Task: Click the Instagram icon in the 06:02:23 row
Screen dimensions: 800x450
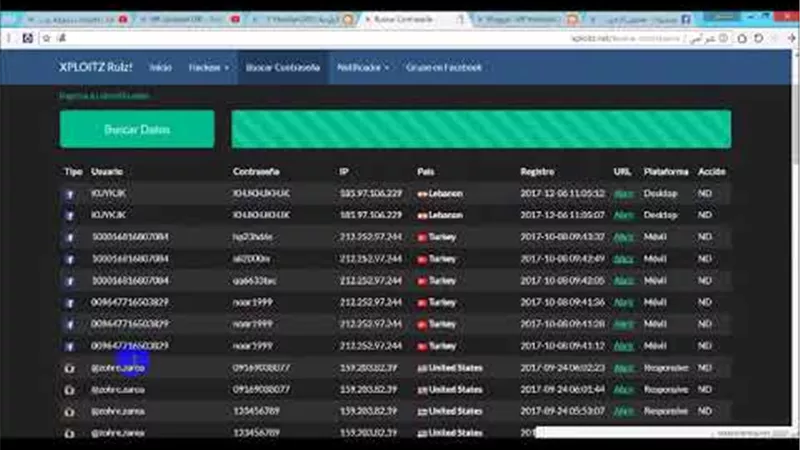Action: pyautogui.click(x=70, y=368)
